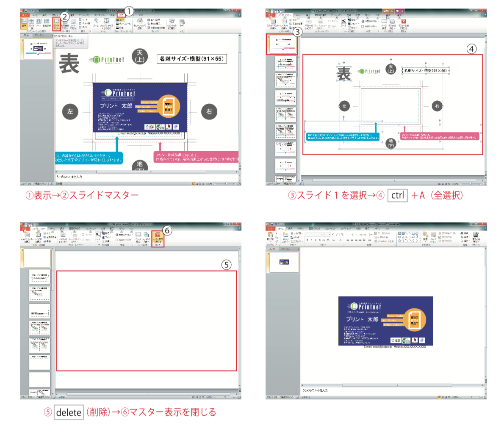Click アウトライン tab in bottom-right window pane
The height and width of the screenshot is (431, 504).
pyautogui.click(x=286, y=249)
